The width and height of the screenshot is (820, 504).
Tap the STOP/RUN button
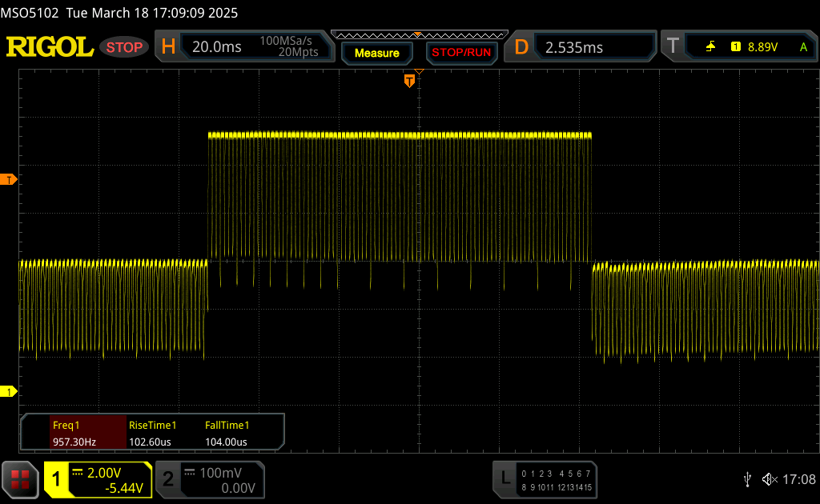(x=461, y=53)
